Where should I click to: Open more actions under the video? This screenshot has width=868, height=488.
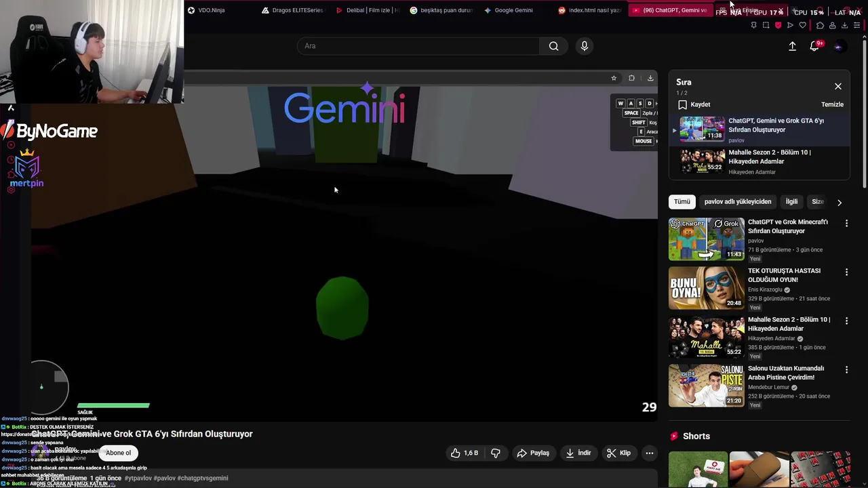point(649,453)
